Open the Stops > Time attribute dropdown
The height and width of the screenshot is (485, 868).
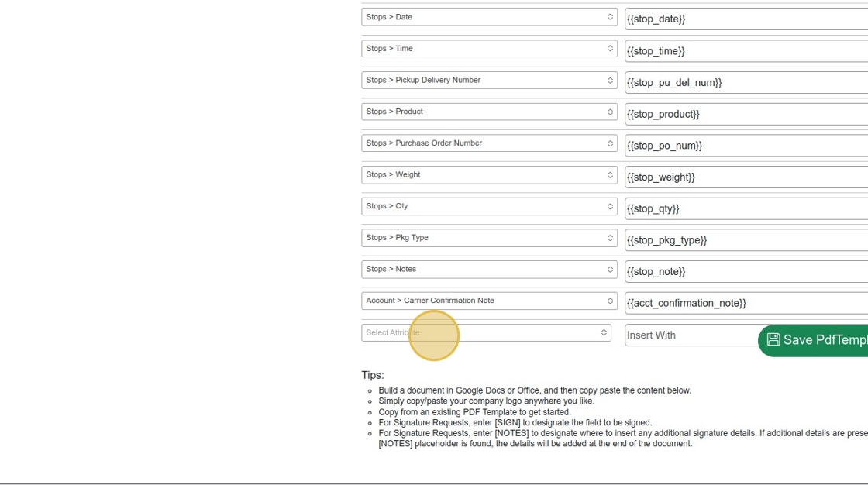[489, 49]
